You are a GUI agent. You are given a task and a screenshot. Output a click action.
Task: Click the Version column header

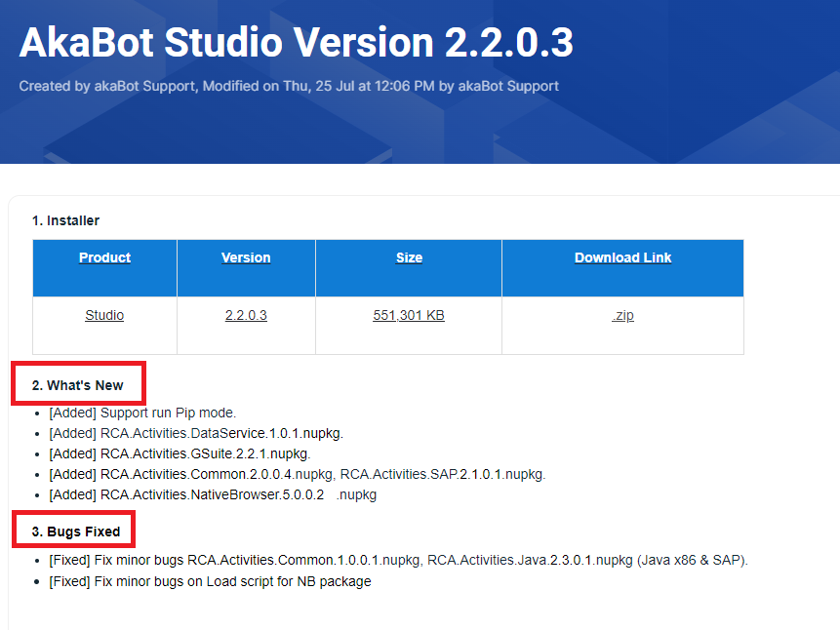coord(246,257)
